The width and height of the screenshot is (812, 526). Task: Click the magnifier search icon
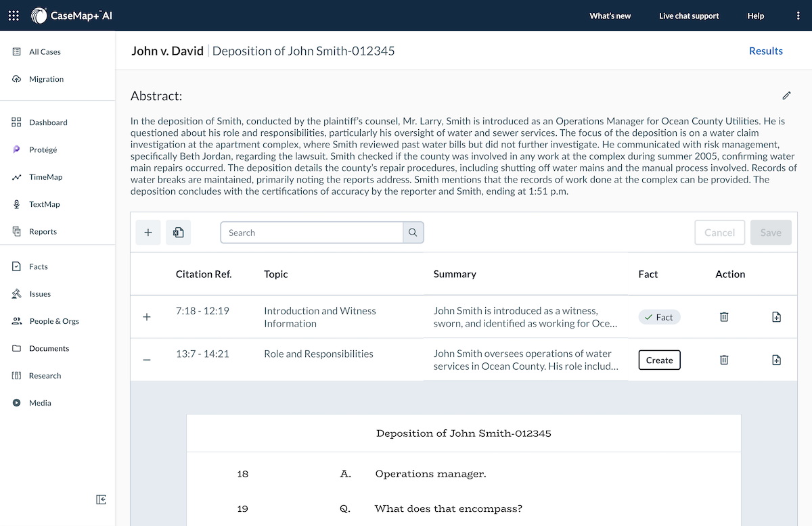413,233
